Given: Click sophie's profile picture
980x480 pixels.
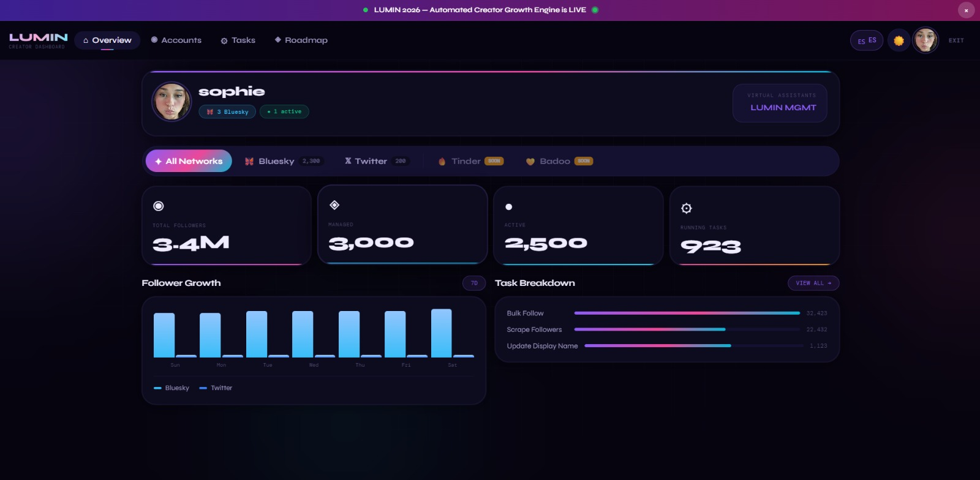Looking at the screenshot, I should pos(171,102).
